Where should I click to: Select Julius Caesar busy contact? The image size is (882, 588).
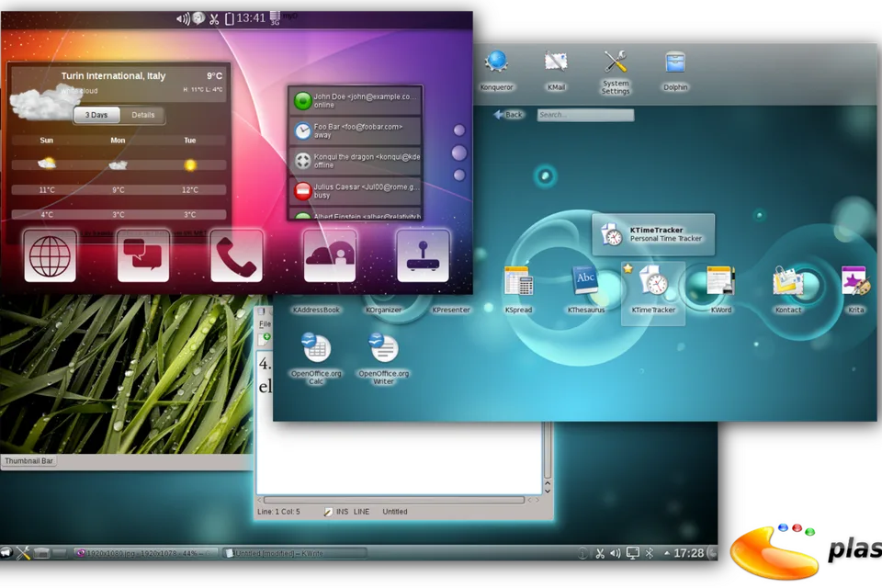tap(356, 191)
